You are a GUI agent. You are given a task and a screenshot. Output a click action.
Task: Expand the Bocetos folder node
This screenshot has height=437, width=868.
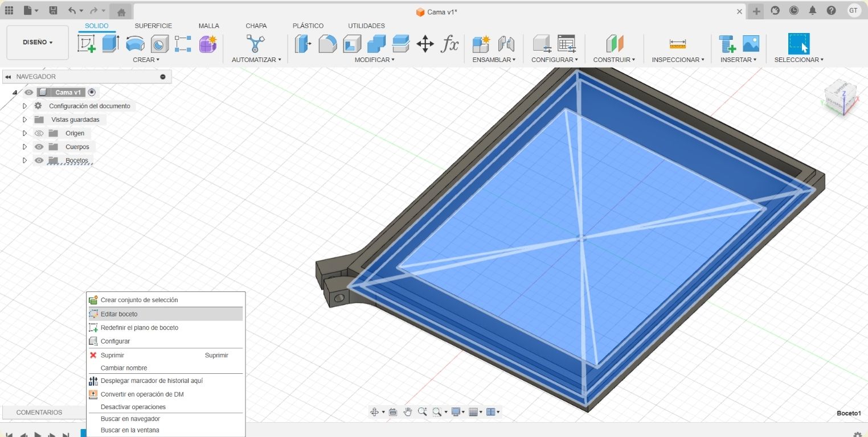(24, 160)
